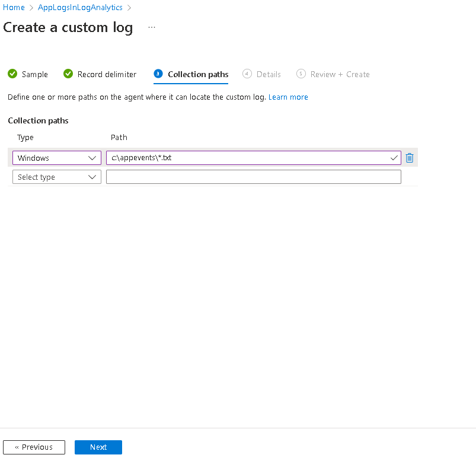This screenshot has width=476, height=461.
Task: Open the Learn more link
Action: point(288,97)
